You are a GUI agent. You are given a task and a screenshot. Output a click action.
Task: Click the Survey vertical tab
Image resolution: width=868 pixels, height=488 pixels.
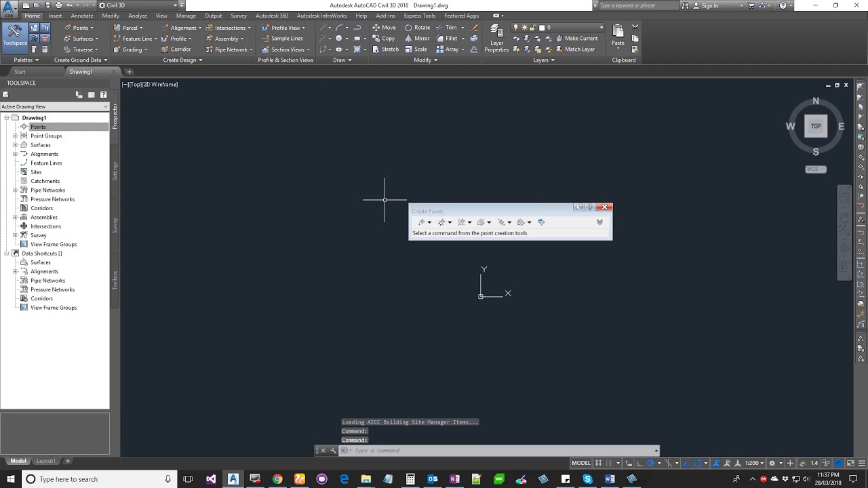coord(115,226)
